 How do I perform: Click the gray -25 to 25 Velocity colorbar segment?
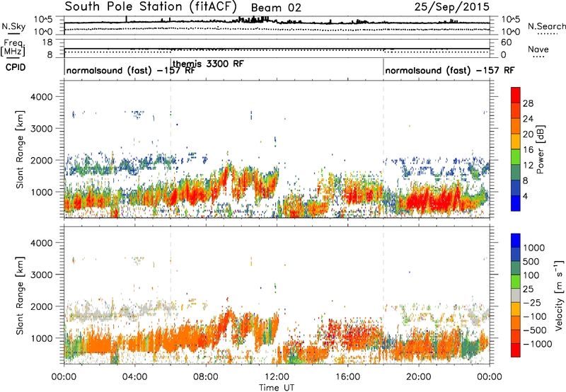pyautogui.click(x=516, y=296)
